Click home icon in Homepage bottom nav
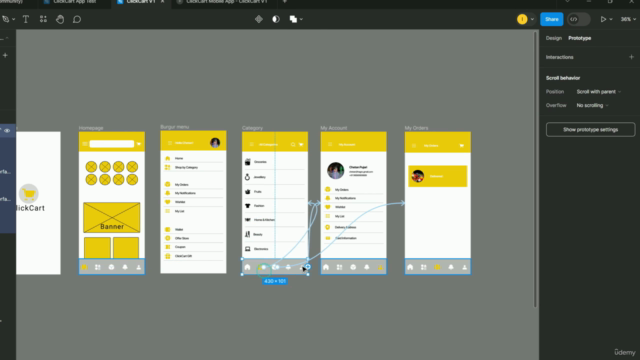The height and width of the screenshot is (360, 640). coord(84,267)
